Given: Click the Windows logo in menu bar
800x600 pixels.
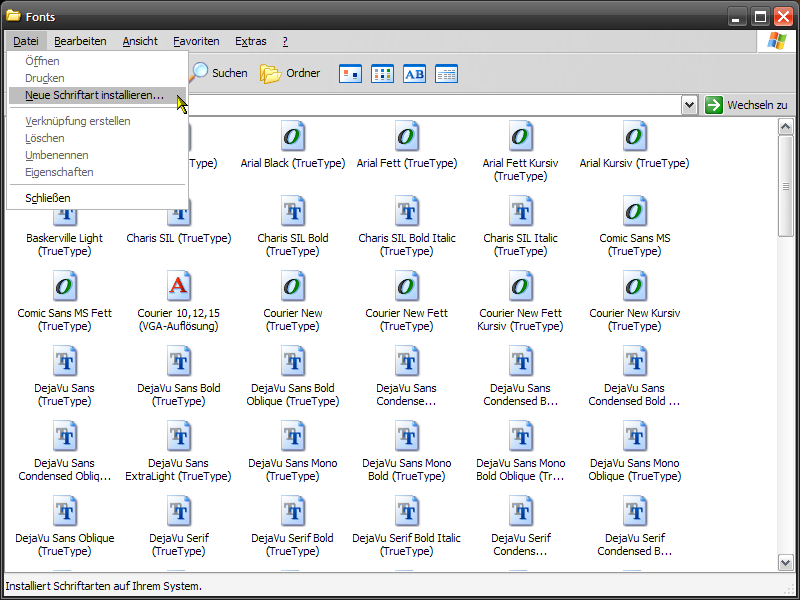Looking at the screenshot, I should (776, 41).
